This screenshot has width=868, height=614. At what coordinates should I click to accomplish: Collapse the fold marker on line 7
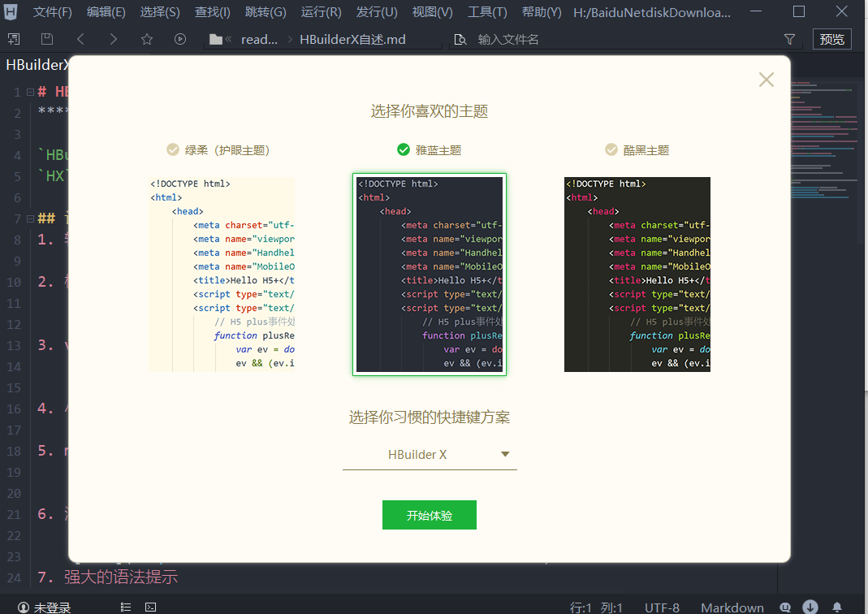click(30, 218)
